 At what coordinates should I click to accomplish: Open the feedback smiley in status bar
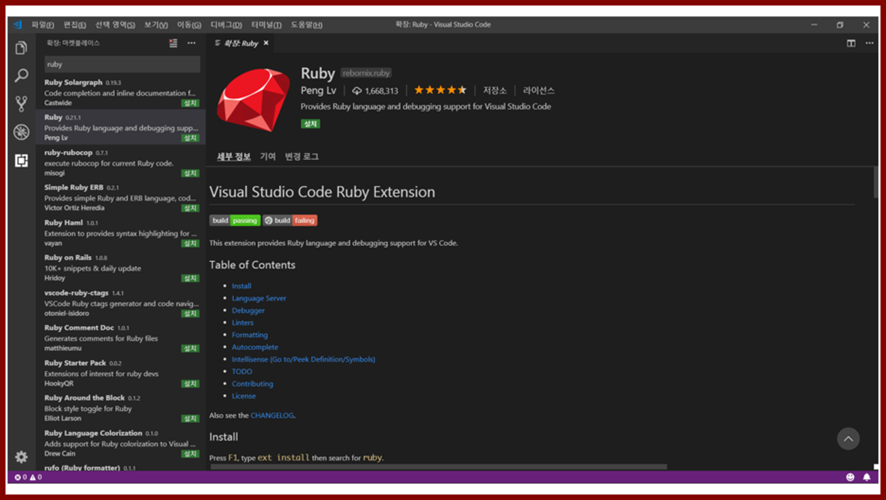click(x=850, y=477)
